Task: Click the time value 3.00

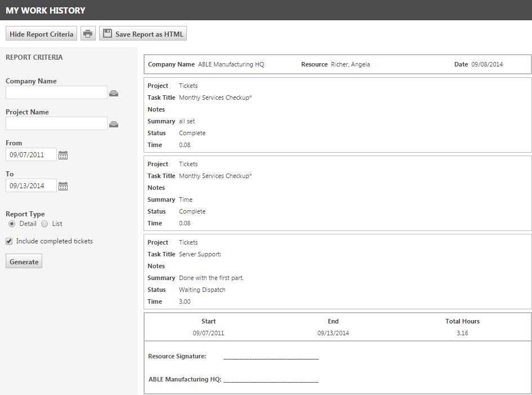Action: pos(185,301)
